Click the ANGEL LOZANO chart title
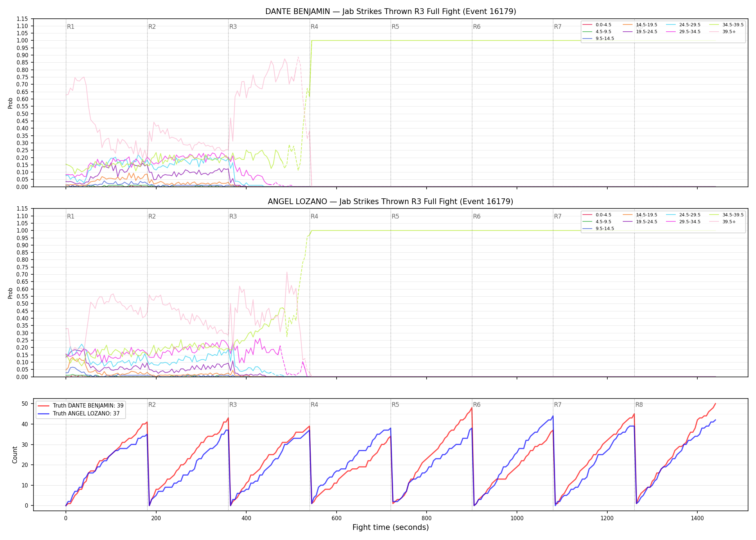 tap(391, 202)
